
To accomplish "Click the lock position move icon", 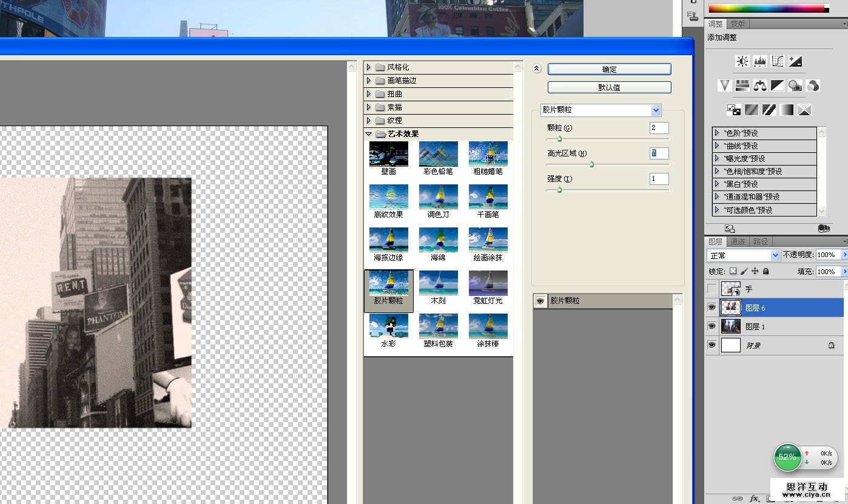I will (755, 272).
